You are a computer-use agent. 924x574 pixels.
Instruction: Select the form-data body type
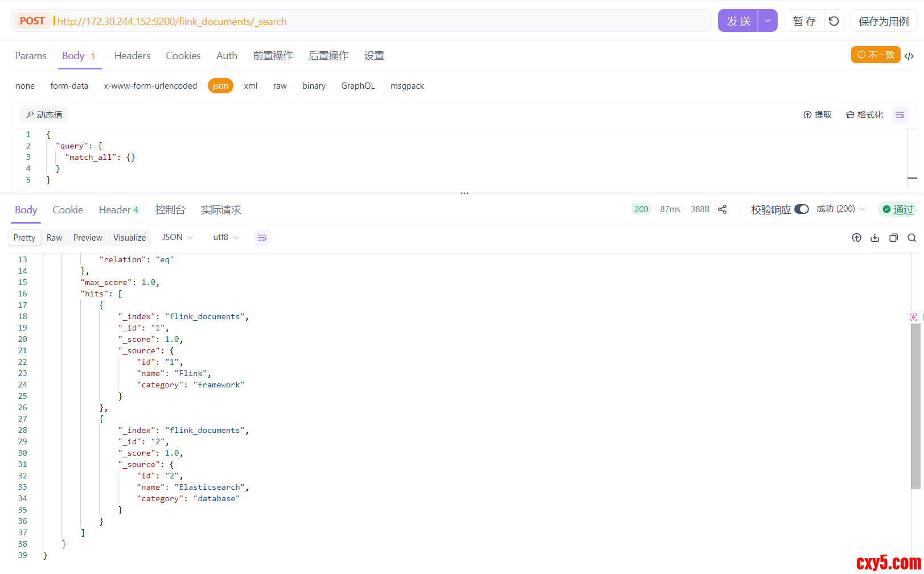(x=69, y=86)
